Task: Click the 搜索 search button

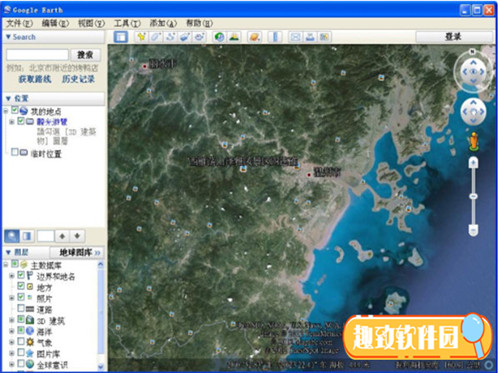Action: 85,55
